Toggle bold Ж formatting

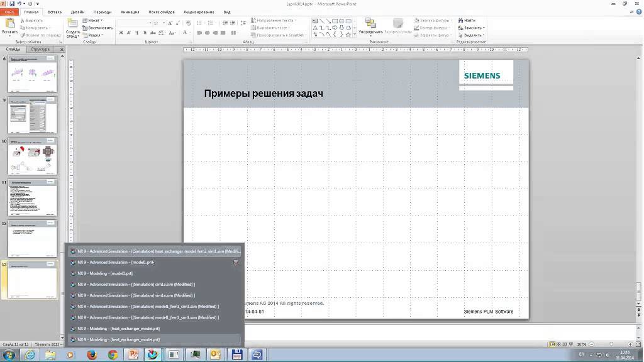coord(121,33)
